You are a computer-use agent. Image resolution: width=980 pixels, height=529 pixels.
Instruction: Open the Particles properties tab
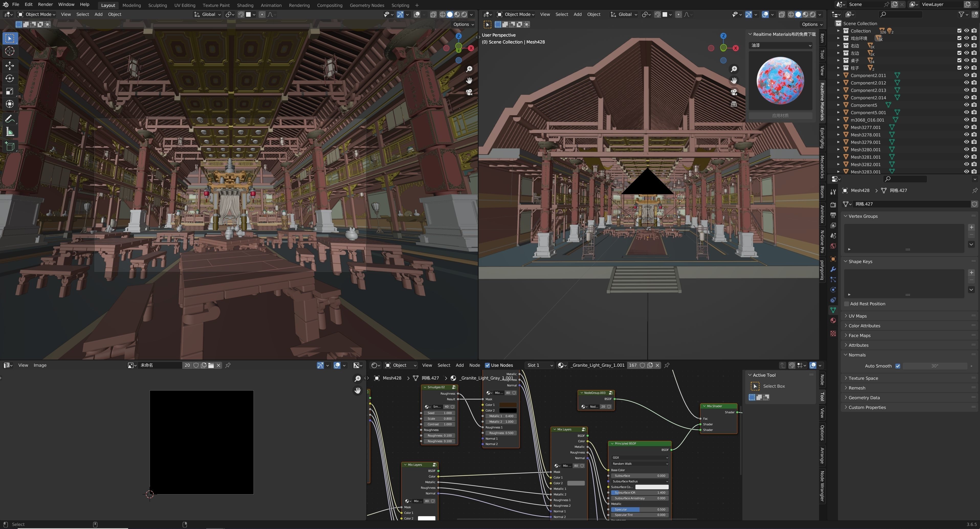tap(833, 280)
